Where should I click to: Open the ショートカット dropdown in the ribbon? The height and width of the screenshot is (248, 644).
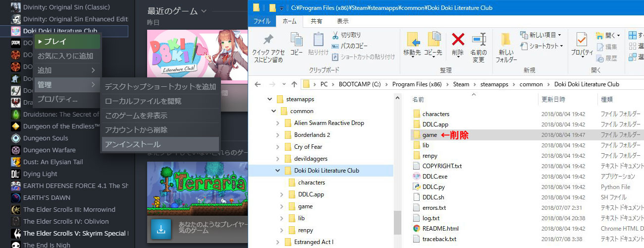(x=542, y=46)
